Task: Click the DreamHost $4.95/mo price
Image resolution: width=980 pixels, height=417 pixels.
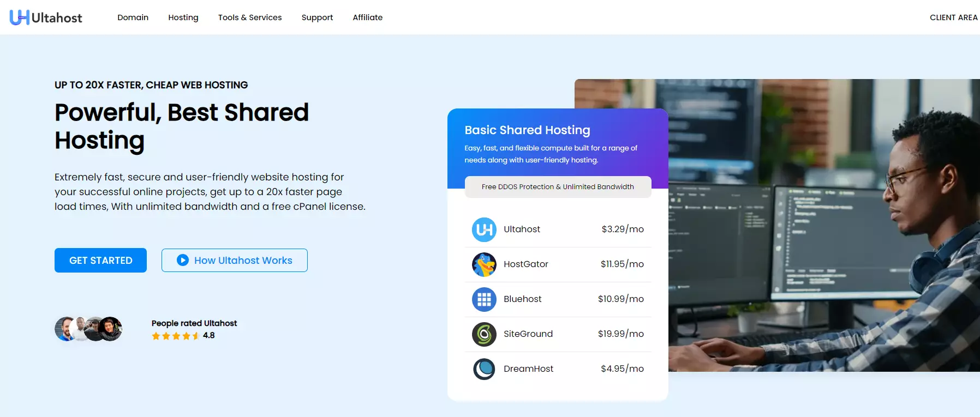Action: 622,368
